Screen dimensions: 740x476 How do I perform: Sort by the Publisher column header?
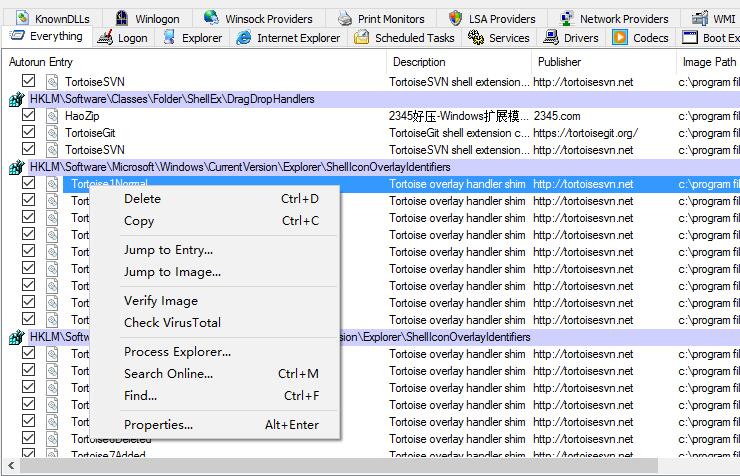coord(604,62)
